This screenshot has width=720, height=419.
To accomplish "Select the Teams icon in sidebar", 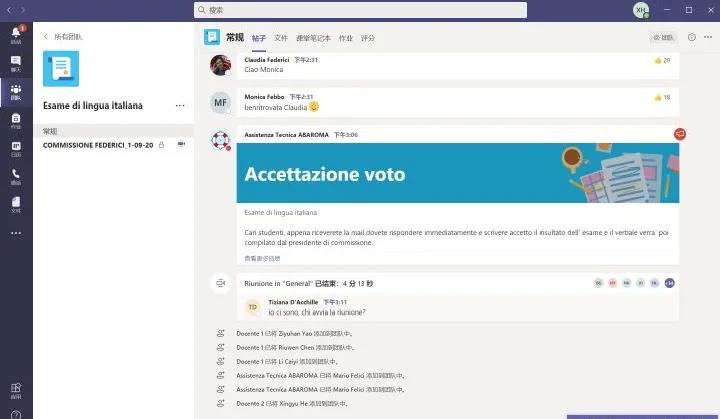I will coord(16,91).
